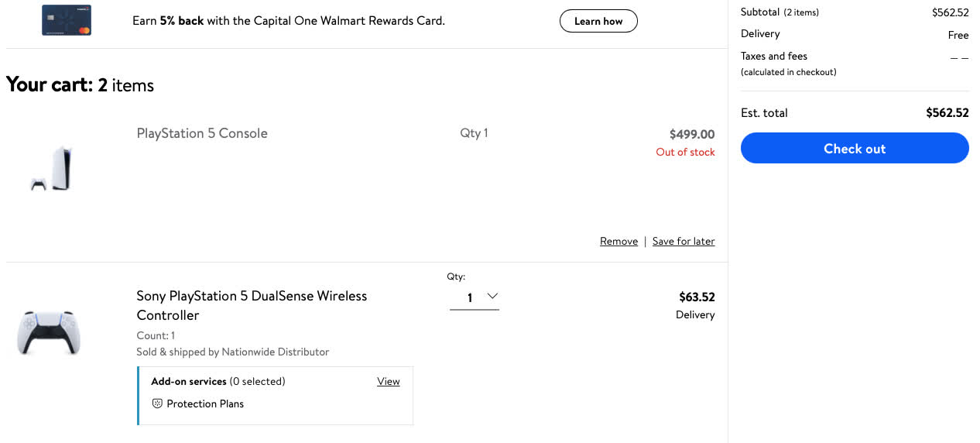The height and width of the screenshot is (443, 980).
Task: Expand the quantity dropdown chevron for controller
Action: click(x=492, y=297)
